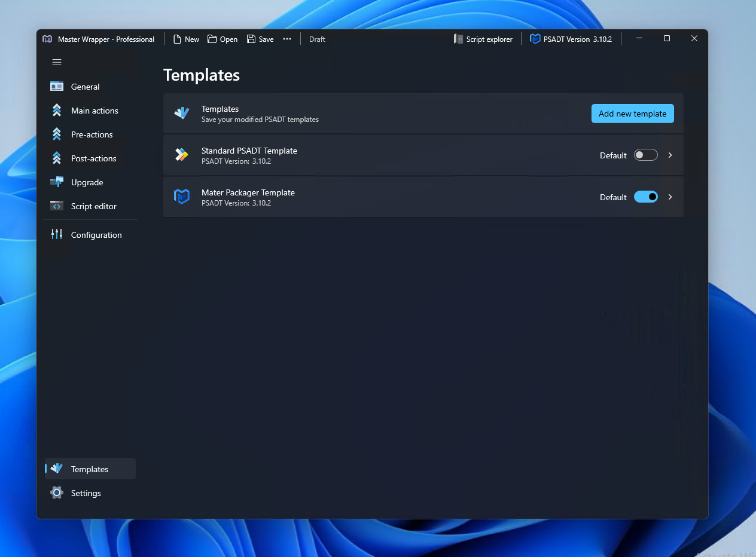The image size is (756, 557).
Task: Click Add new template button
Action: pos(632,114)
